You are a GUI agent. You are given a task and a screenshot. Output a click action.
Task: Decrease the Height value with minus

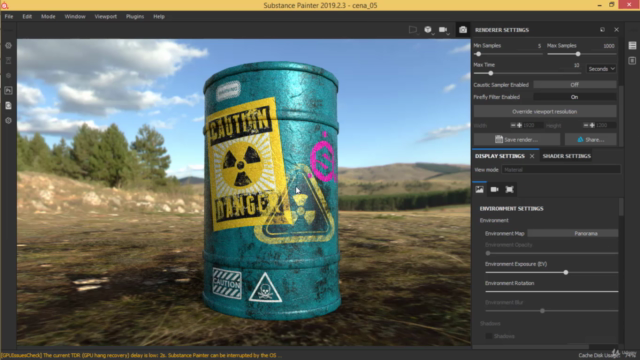point(586,125)
